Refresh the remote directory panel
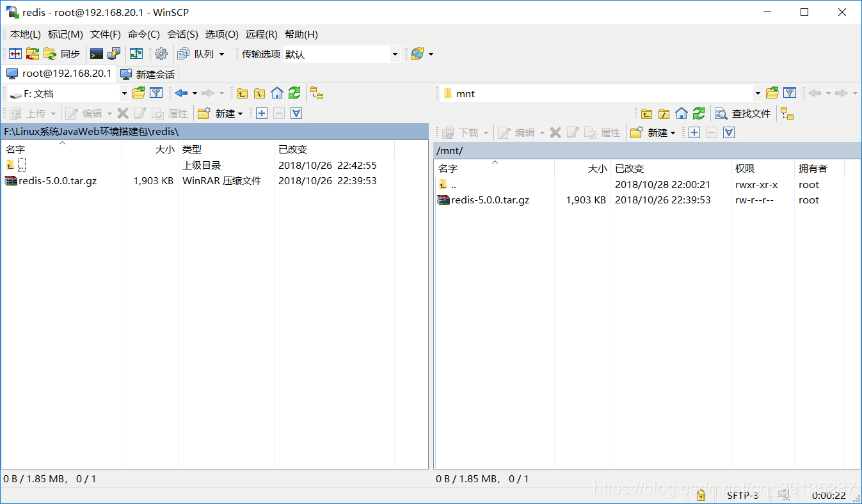This screenshot has width=862, height=504. (x=699, y=113)
